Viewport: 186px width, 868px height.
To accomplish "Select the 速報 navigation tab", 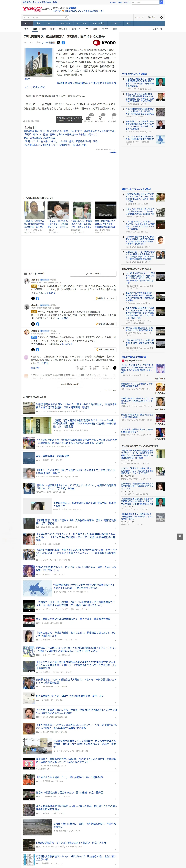I will [38, 23].
